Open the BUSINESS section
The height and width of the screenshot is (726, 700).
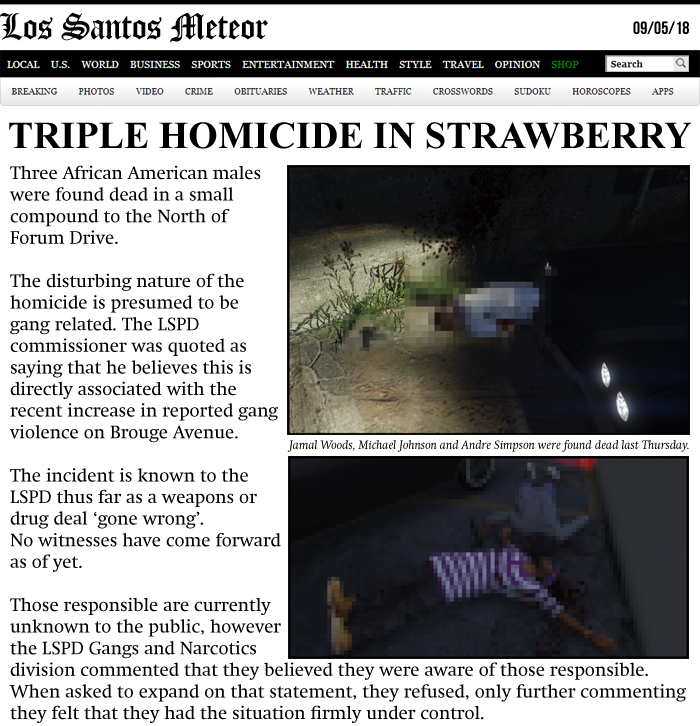click(155, 64)
